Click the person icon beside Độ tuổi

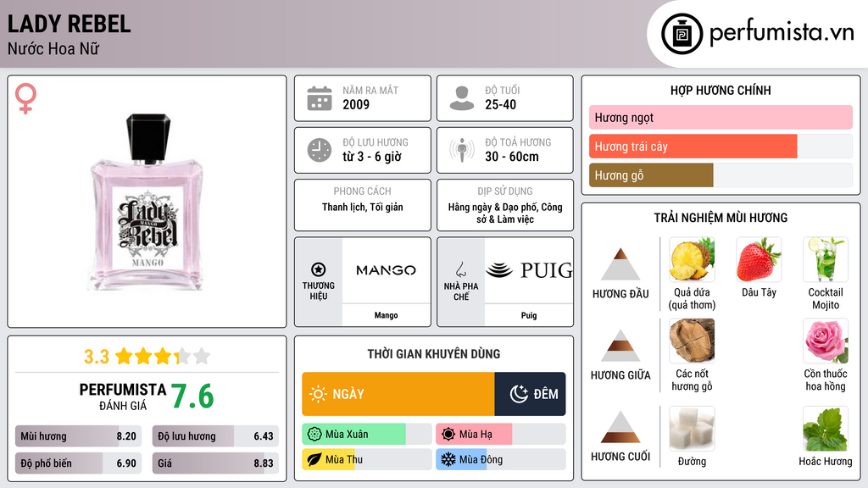(x=462, y=98)
